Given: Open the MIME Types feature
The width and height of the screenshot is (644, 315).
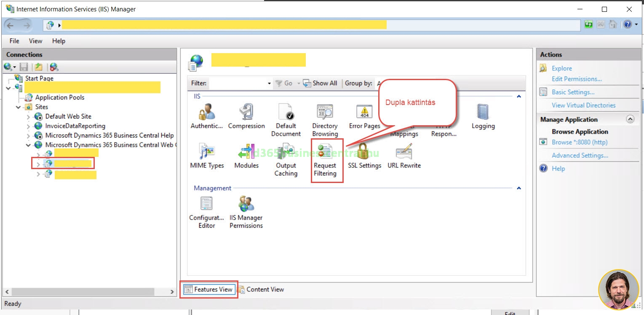Looking at the screenshot, I should 207,156.
